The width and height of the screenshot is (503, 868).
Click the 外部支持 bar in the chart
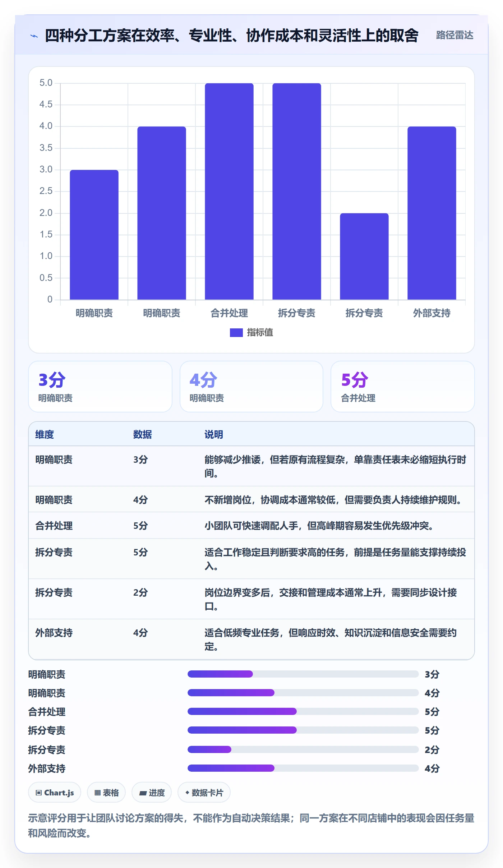coord(432,213)
